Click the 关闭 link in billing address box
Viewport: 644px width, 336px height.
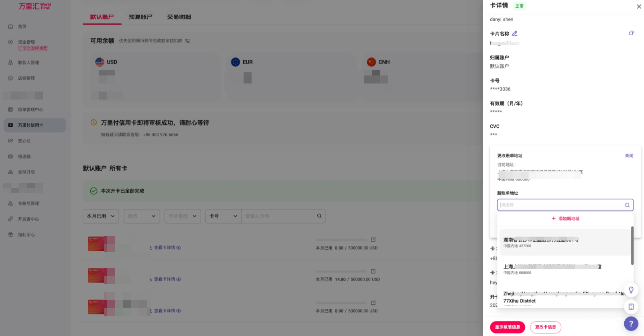pyautogui.click(x=629, y=156)
